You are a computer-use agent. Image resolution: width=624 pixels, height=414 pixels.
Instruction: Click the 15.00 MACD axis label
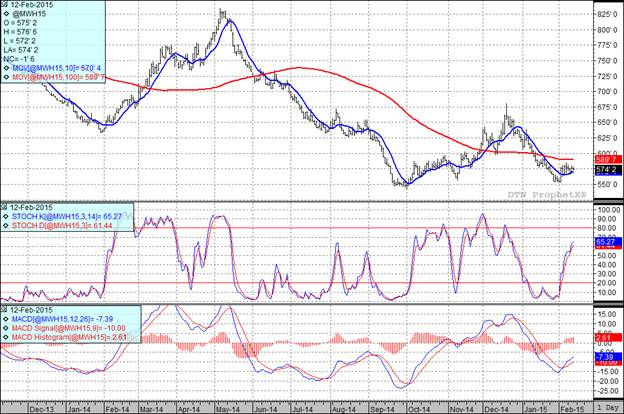click(x=609, y=314)
